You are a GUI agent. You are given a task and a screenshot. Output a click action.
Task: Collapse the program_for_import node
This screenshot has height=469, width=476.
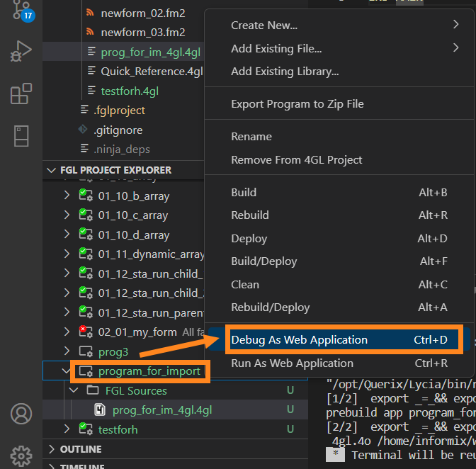click(67, 371)
